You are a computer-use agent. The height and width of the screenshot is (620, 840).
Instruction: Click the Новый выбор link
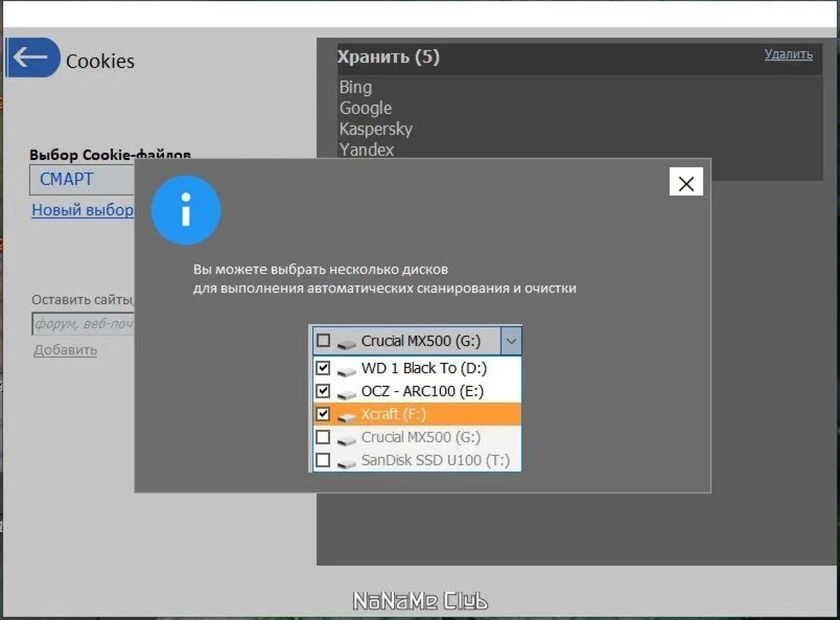click(x=83, y=210)
